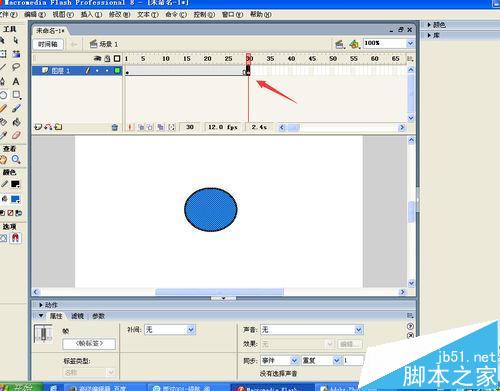Open the Control (控制) menu

204,15
